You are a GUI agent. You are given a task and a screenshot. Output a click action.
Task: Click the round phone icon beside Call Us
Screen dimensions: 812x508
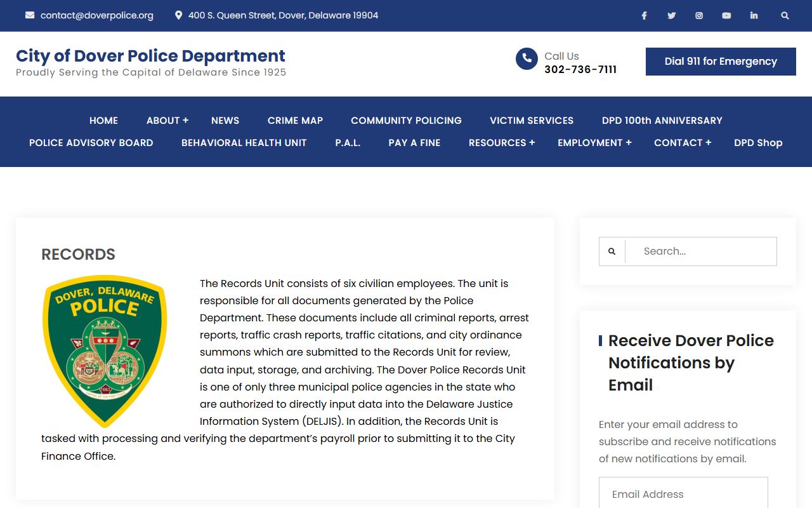click(x=527, y=59)
